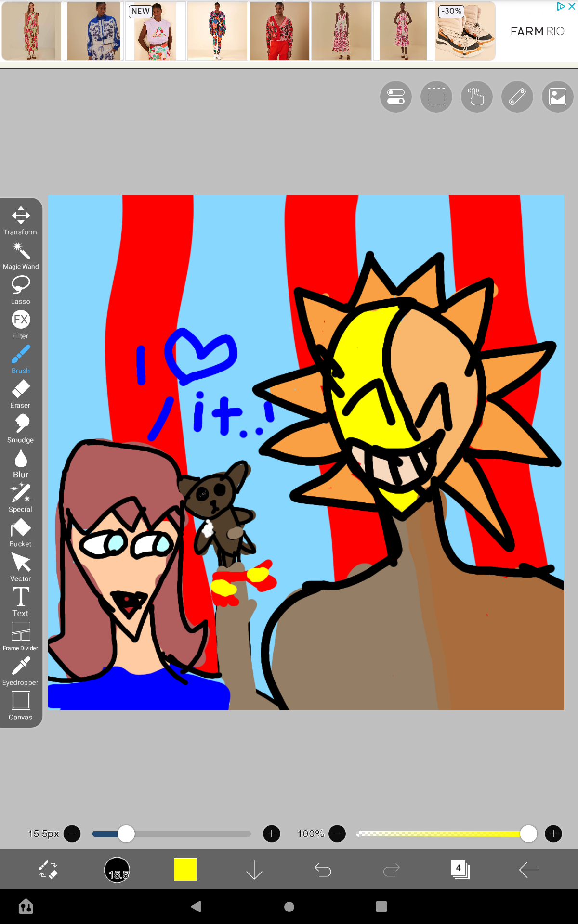Open the FX Filter tool

click(21, 325)
